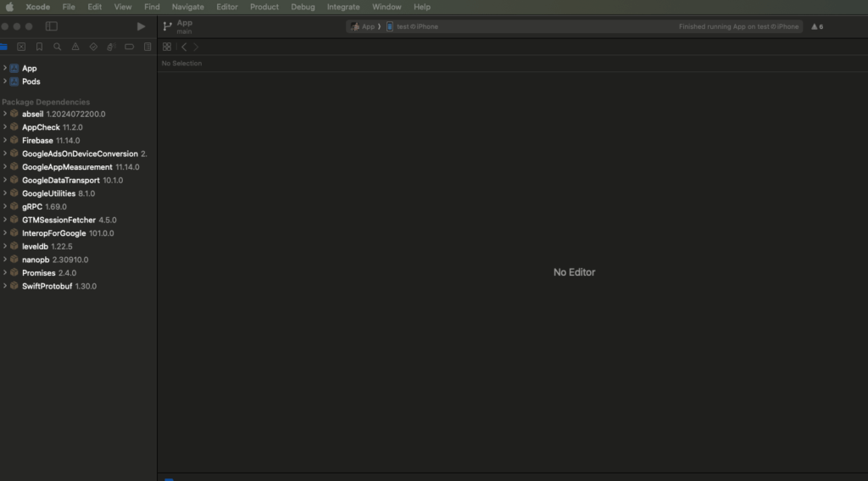This screenshot has height=481, width=868.
Task: Choose the test iPhone run destination
Action: tap(413, 26)
